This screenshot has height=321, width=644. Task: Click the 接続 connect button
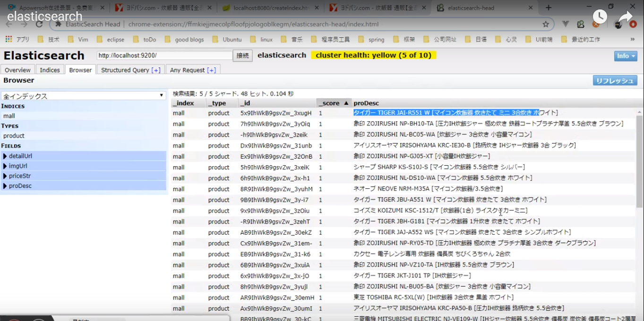pyautogui.click(x=242, y=56)
